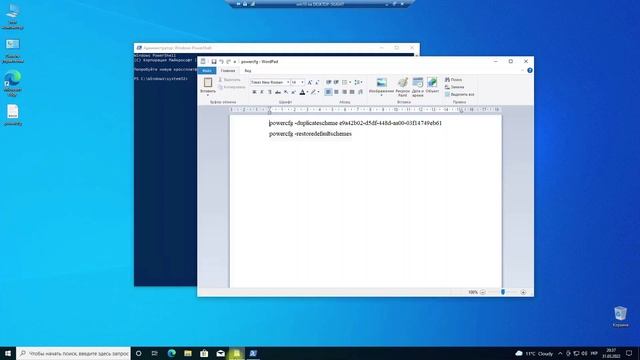Increase paragraph indent
This screenshot has width=640, height=360.
click(x=336, y=82)
